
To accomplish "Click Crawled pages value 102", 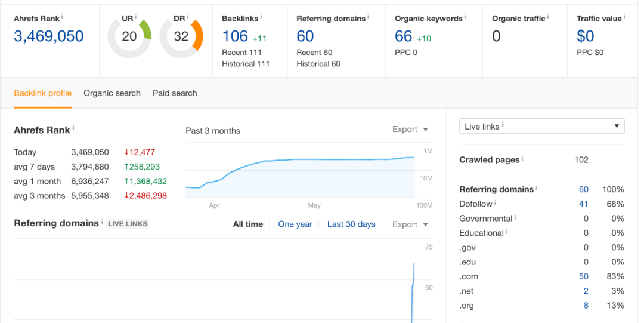I will (581, 160).
